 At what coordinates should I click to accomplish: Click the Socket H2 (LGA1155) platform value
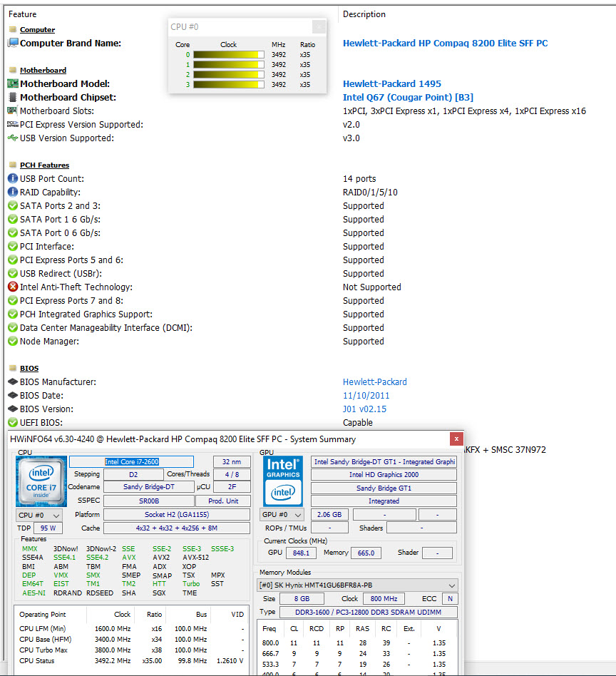point(177,515)
